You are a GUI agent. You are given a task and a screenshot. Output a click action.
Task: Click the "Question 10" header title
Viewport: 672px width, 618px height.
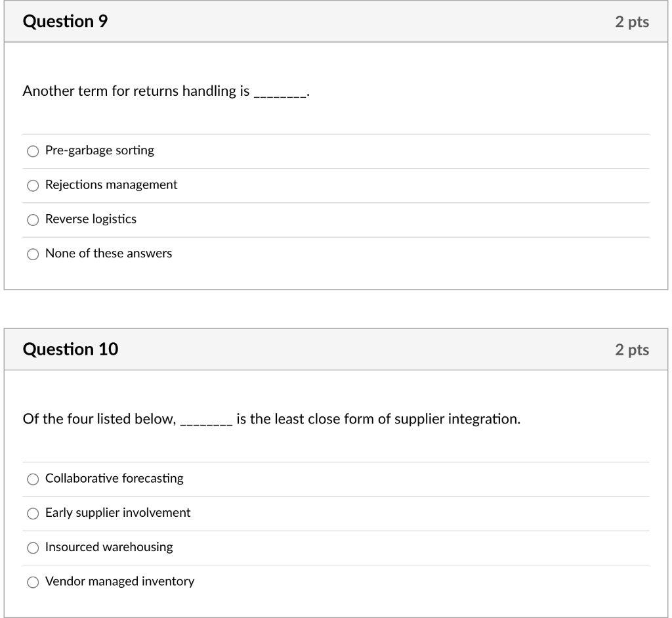[69, 349]
